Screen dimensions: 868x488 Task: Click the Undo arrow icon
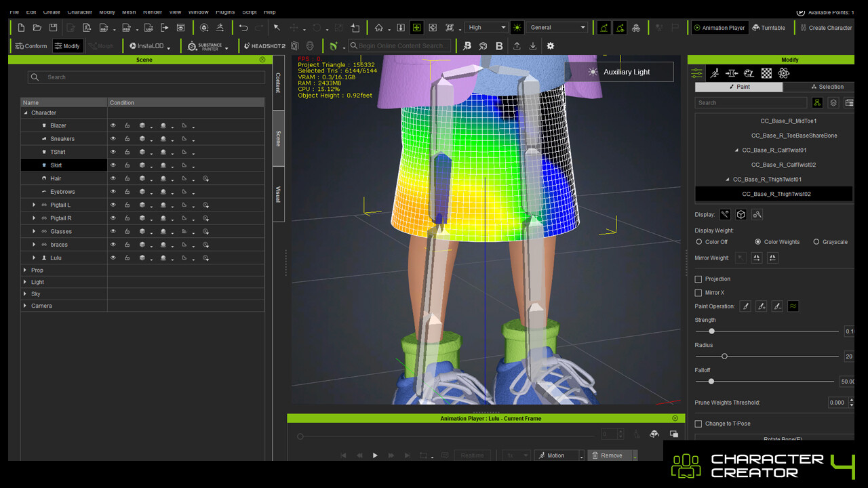pos(243,28)
